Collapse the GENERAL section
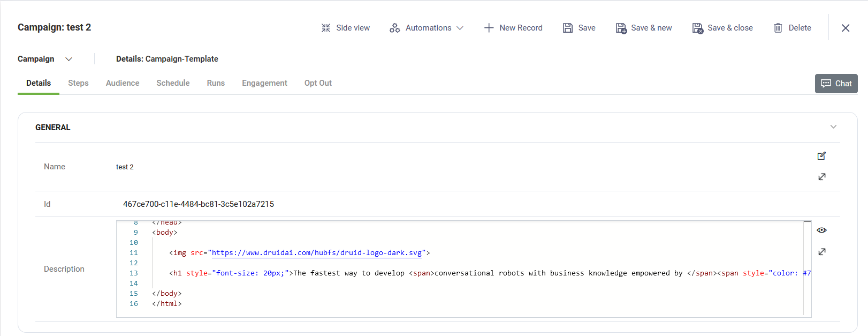Image resolution: width=868 pixels, height=336 pixels. click(833, 127)
